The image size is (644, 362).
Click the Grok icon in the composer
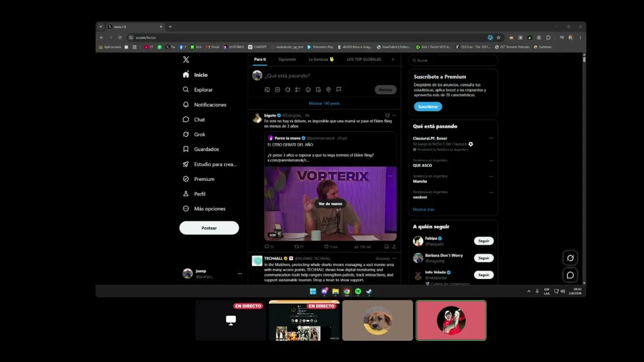(x=288, y=89)
